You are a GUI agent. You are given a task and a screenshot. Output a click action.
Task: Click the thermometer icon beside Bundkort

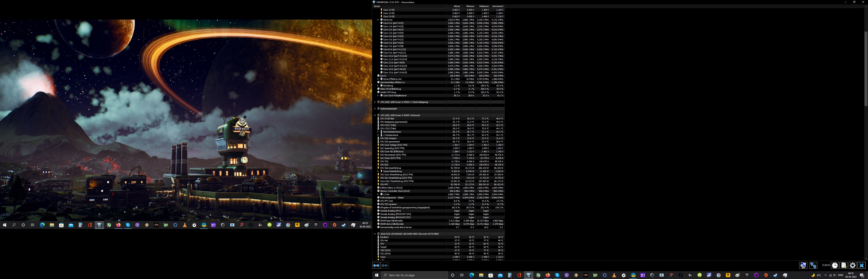click(378, 237)
